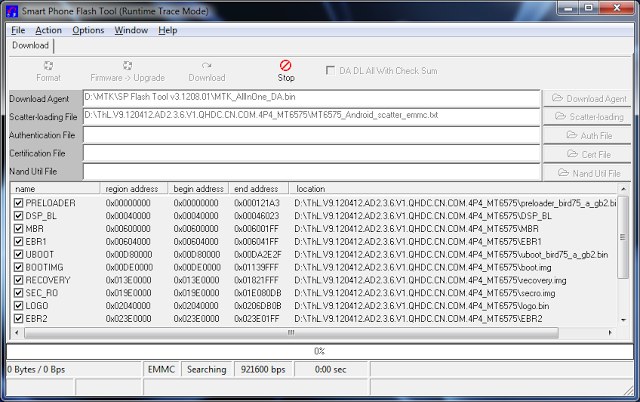
Task: Open the Window menu
Action: (x=131, y=30)
